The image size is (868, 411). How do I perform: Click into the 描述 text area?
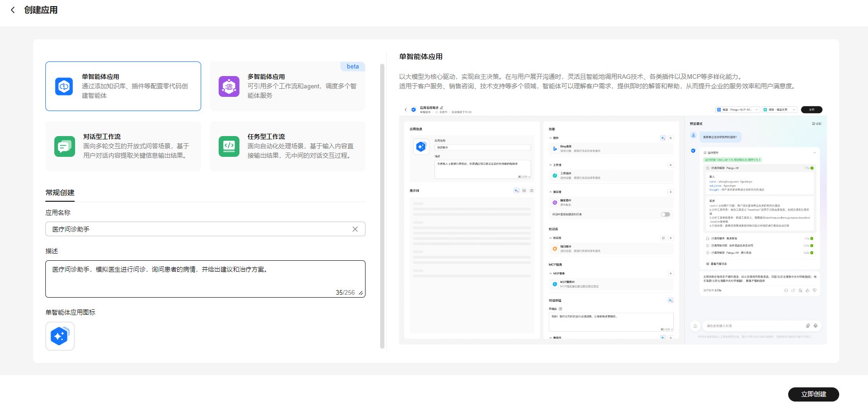coord(205,279)
